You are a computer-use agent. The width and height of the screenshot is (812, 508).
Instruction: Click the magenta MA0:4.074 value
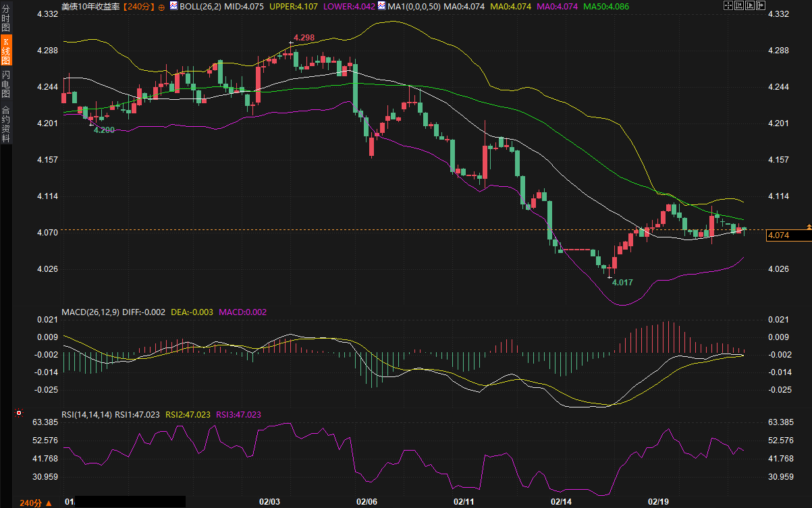pos(557,6)
